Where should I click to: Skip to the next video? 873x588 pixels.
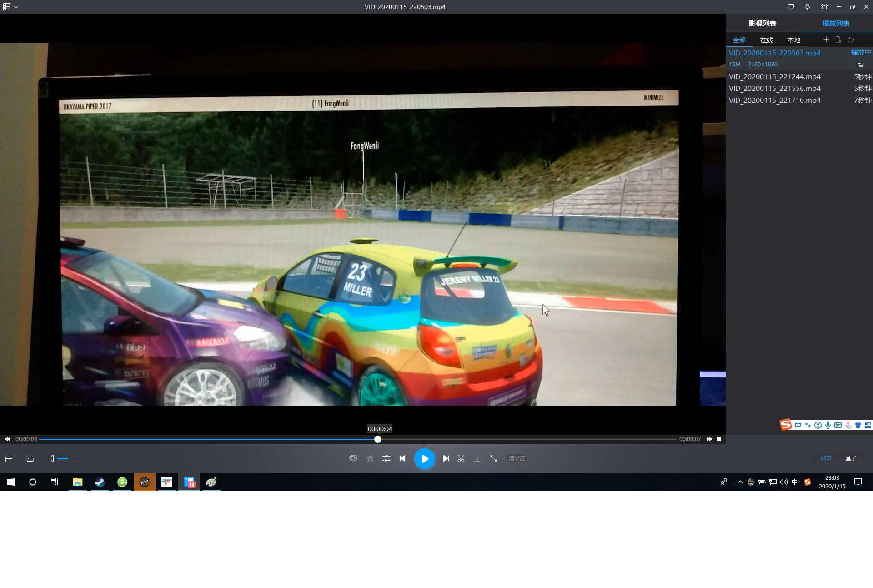[x=446, y=458]
